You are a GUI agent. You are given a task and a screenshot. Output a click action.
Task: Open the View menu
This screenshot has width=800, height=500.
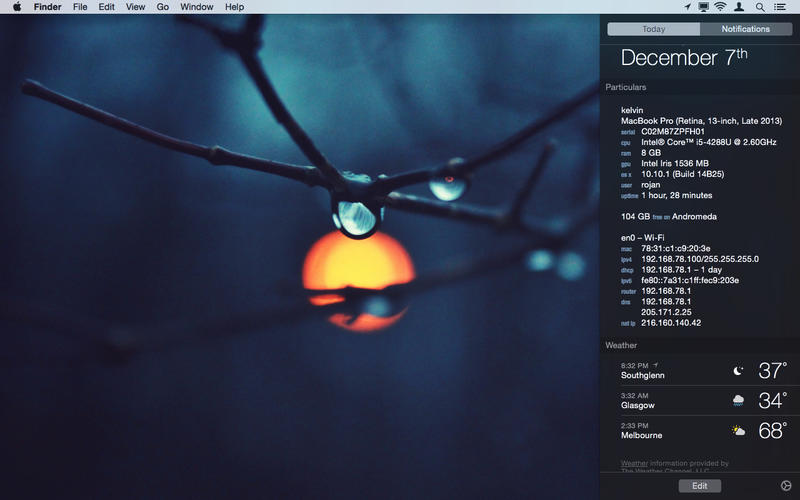coord(135,7)
